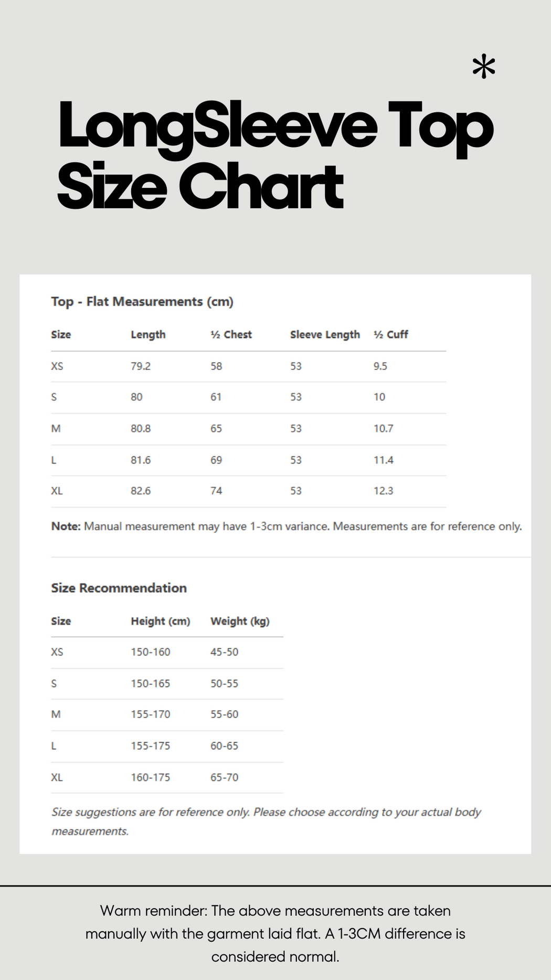
Task: Click the asterisk symbol above the title
Action: (x=483, y=67)
